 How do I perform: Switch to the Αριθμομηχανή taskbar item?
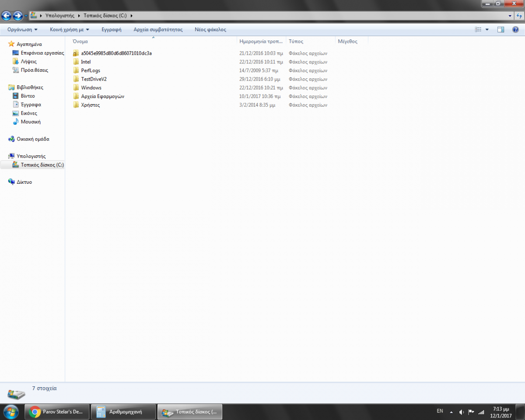click(x=123, y=412)
